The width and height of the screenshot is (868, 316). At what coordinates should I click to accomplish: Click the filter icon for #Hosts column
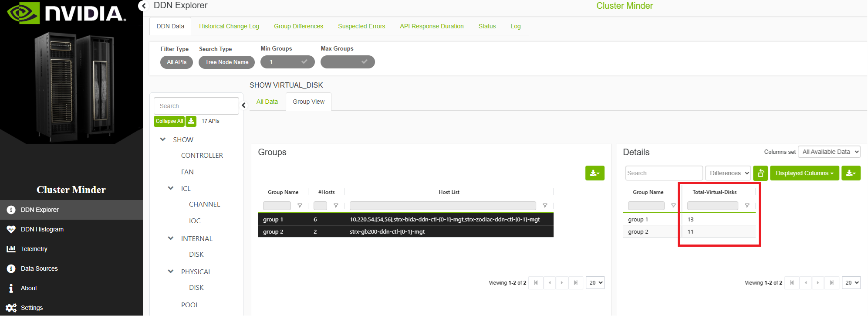coord(336,206)
